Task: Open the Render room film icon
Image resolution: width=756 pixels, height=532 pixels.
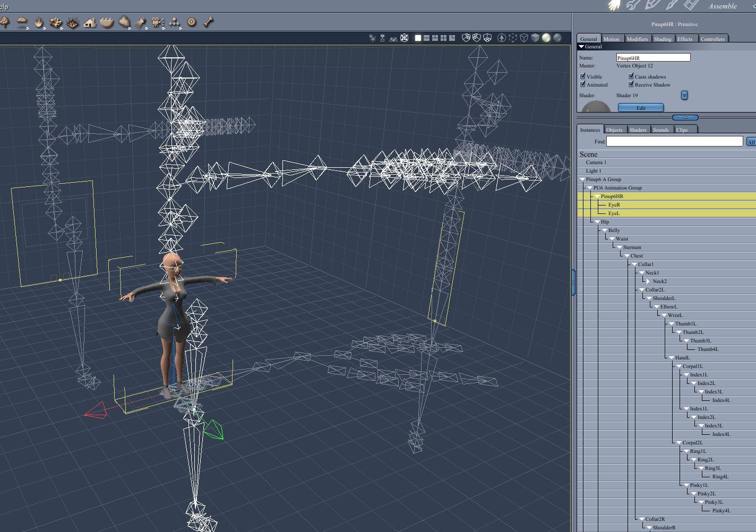Action: tap(690, 5)
